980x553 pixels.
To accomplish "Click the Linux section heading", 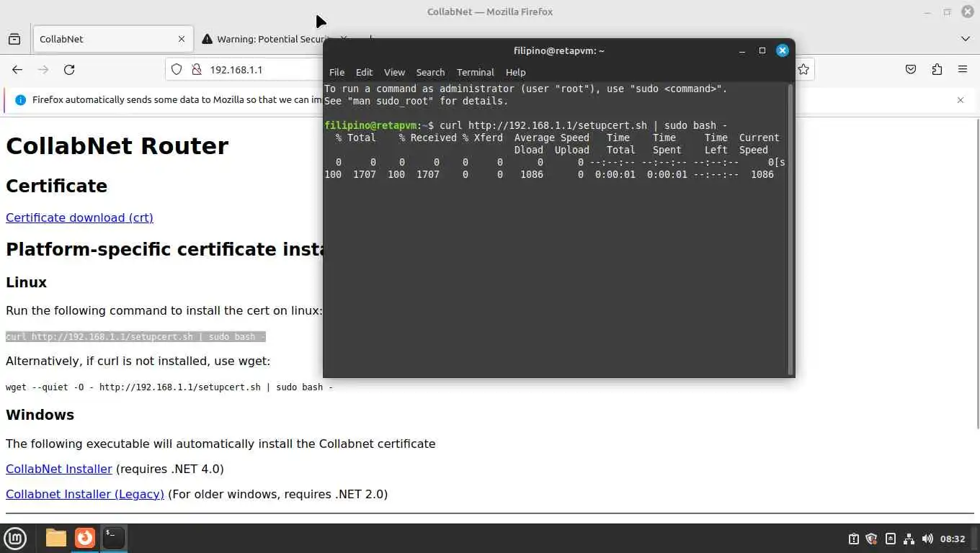I will (x=26, y=282).
